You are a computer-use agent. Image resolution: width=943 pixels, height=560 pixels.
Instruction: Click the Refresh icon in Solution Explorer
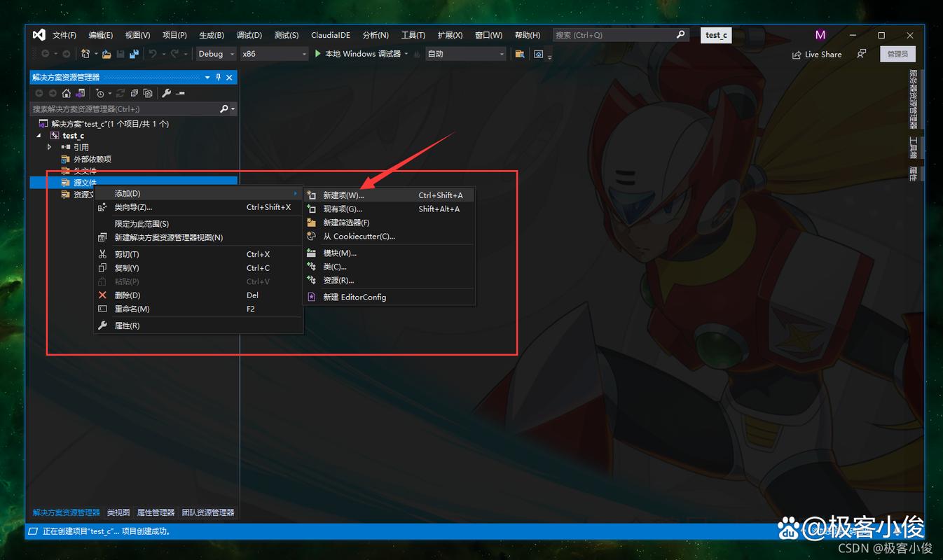tap(121, 93)
